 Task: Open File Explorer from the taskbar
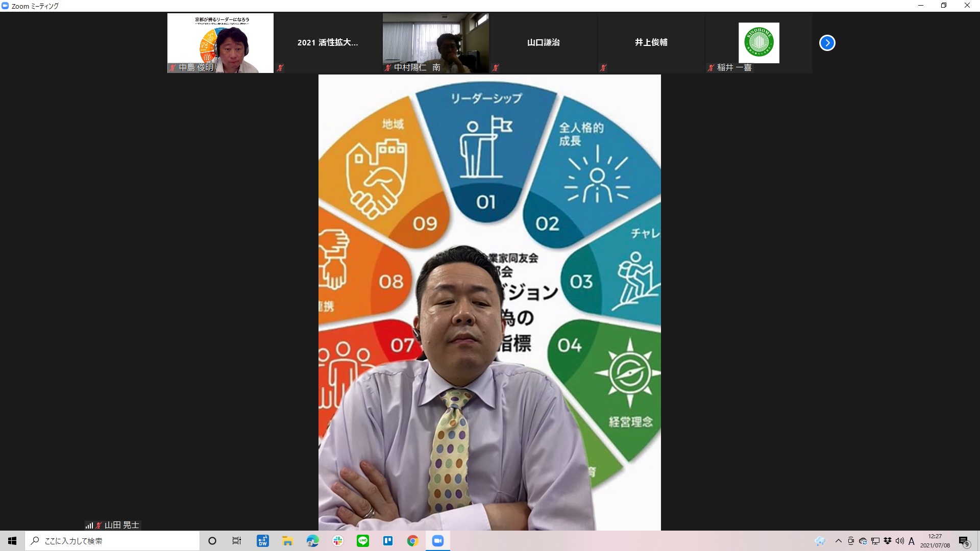[x=287, y=541]
